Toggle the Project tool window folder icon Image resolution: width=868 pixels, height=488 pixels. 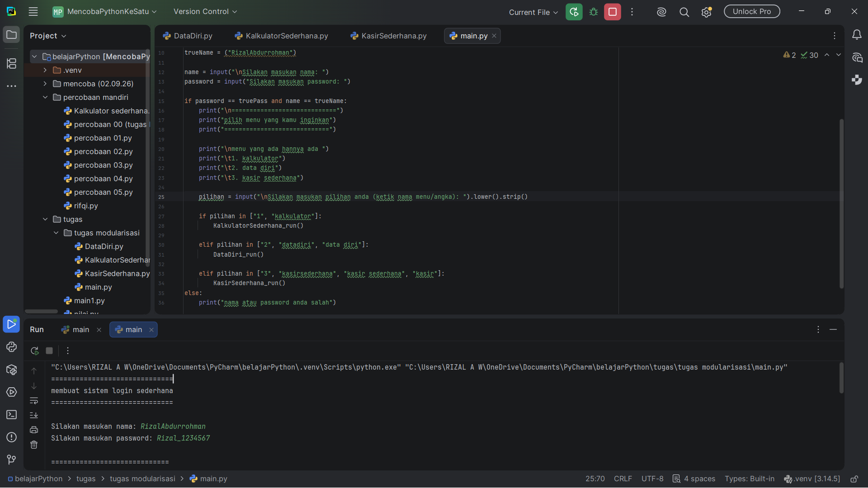coord(12,35)
